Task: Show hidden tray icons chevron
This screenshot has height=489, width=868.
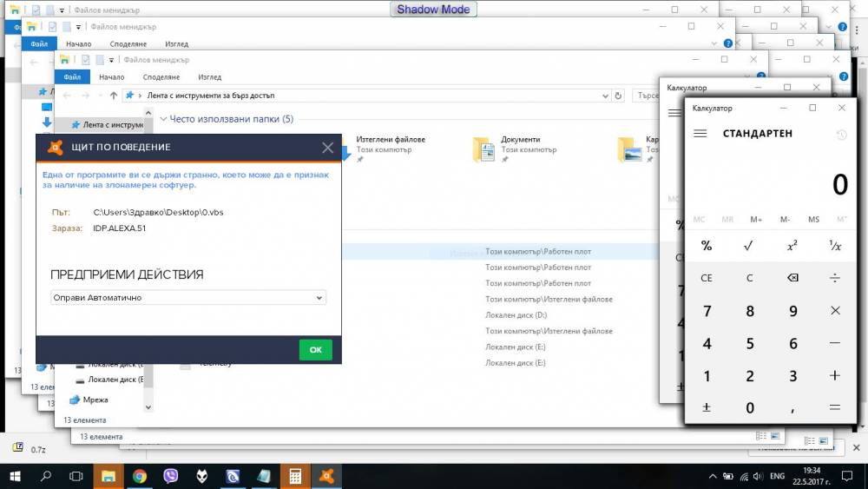Action: (713, 476)
